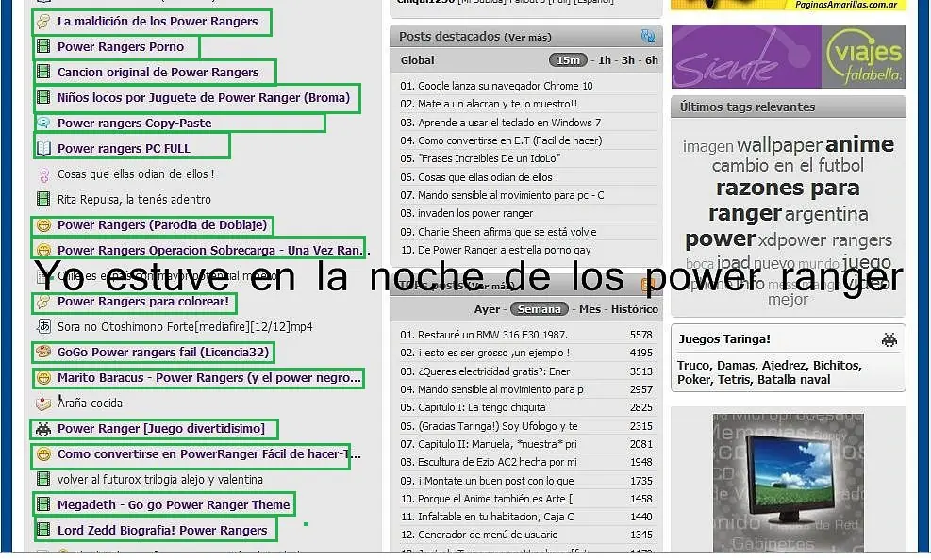Viewport: 931px width, 560px height.
Task: Click the book icon next to 'Power rangers PC FULL'
Action: (43, 148)
